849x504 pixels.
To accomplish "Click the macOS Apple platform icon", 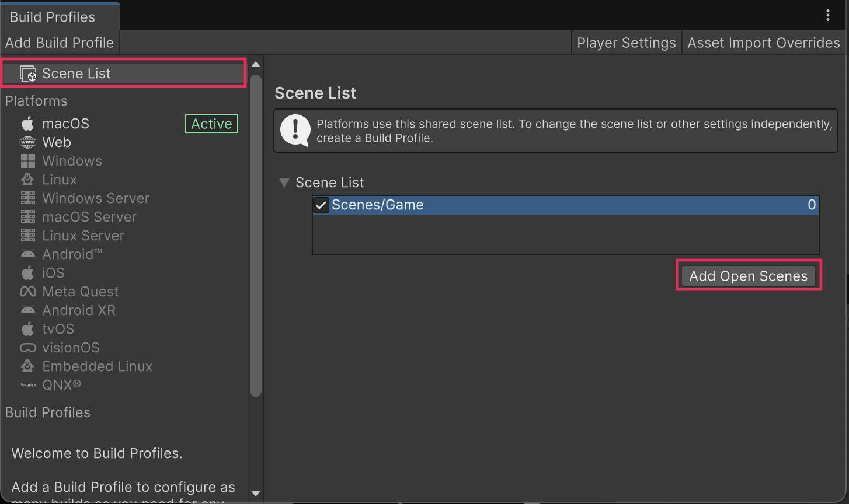I will click(x=27, y=124).
